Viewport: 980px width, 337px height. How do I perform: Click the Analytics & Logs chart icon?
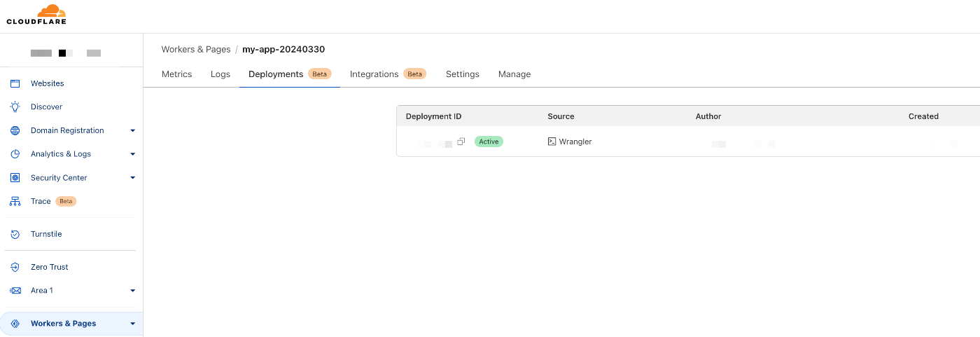[x=15, y=154]
